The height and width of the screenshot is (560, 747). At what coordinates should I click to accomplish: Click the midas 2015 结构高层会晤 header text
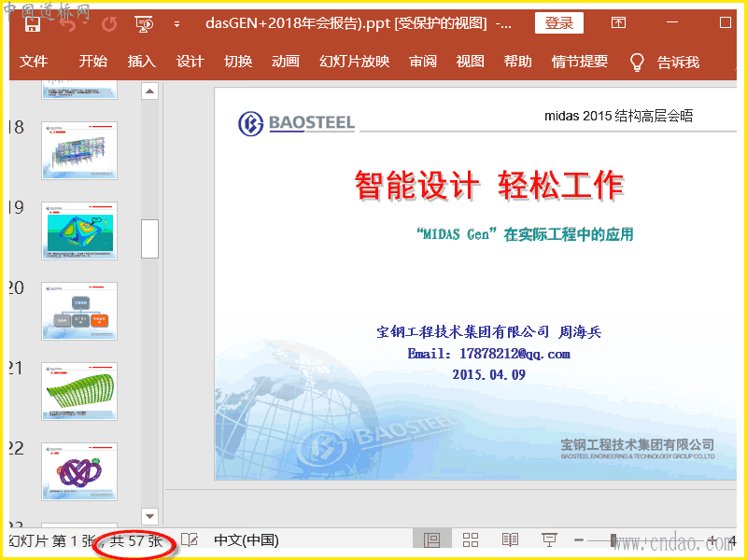619,116
